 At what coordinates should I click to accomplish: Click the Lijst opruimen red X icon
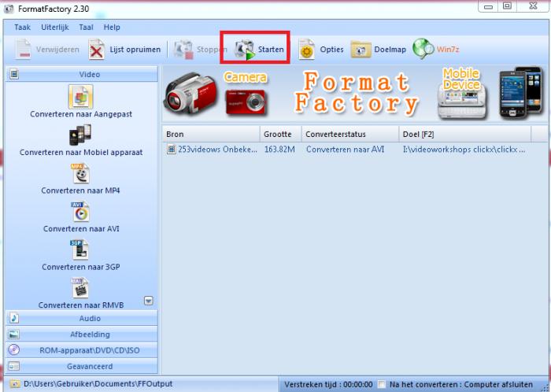(96, 50)
